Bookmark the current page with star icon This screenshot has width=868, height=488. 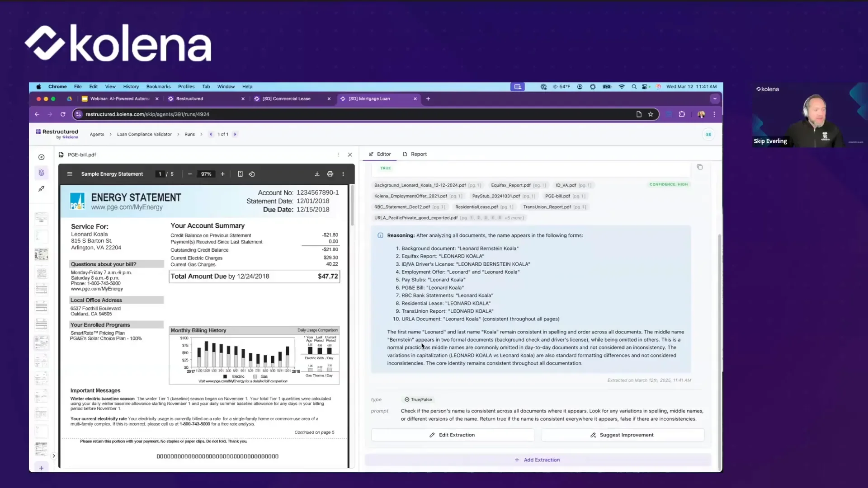[x=650, y=114]
